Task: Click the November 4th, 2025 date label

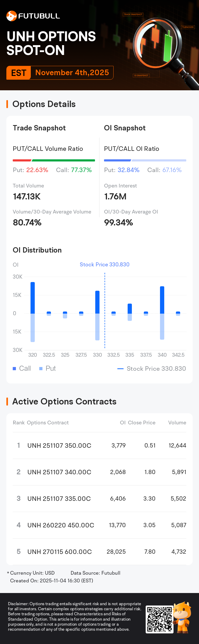Action: 72,73
